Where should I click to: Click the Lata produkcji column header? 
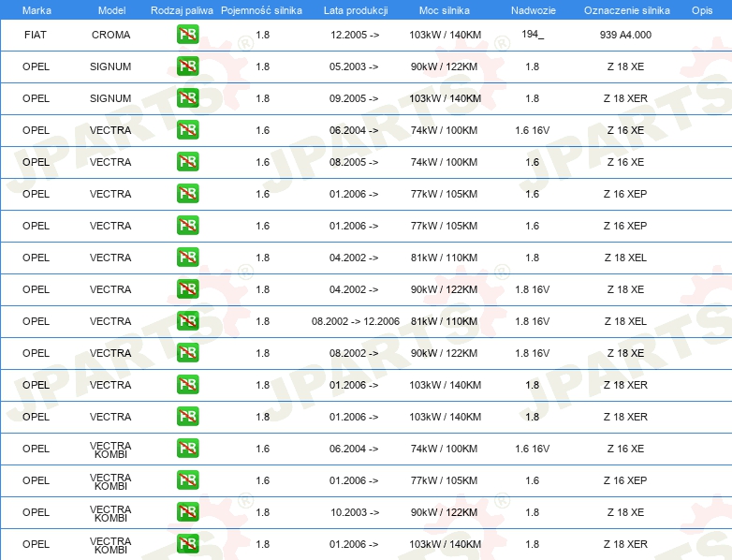coord(356,10)
